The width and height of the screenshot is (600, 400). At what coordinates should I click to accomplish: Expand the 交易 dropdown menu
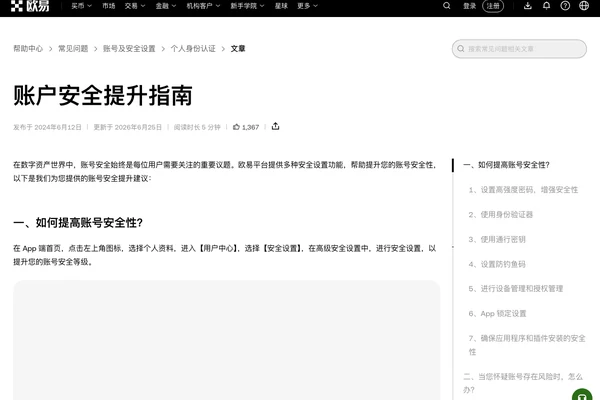(135, 6)
